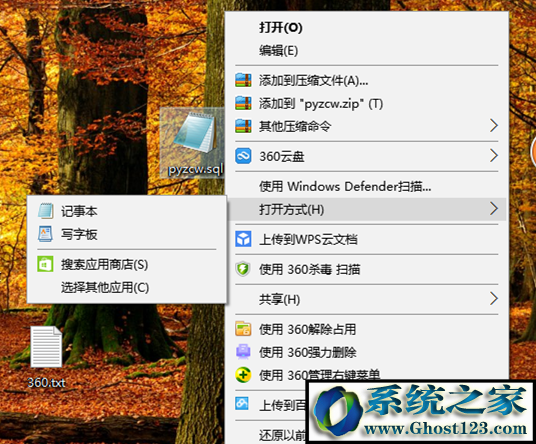Expand the 360云盘 submenu arrow
Screen dimensions: 536x444
tap(493, 156)
